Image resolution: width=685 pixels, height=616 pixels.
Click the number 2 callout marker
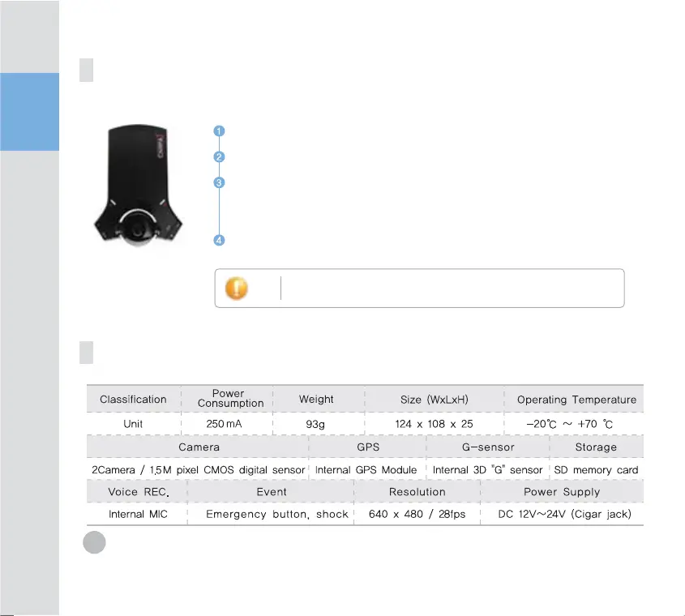point(220,157)
